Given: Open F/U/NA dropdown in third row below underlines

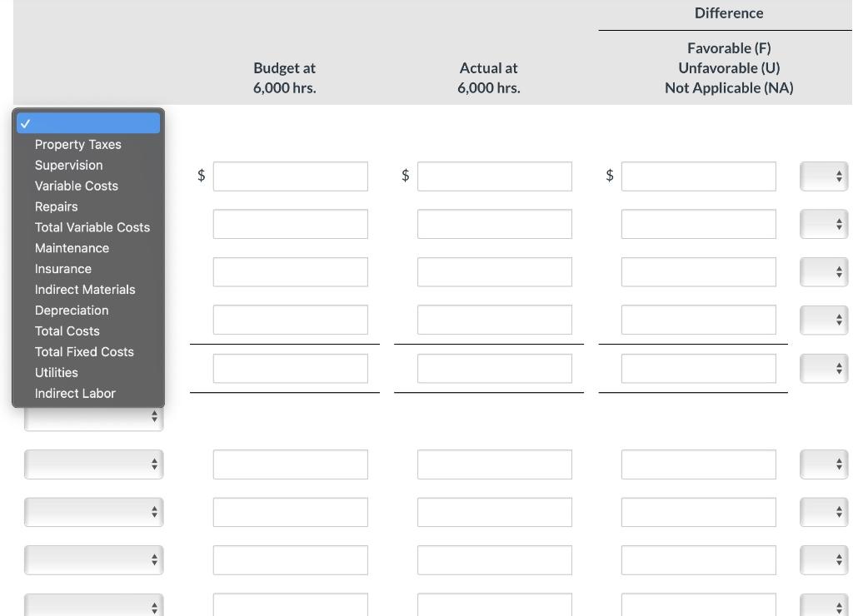Looking at the screenshot, I should (x=824, y=560).
